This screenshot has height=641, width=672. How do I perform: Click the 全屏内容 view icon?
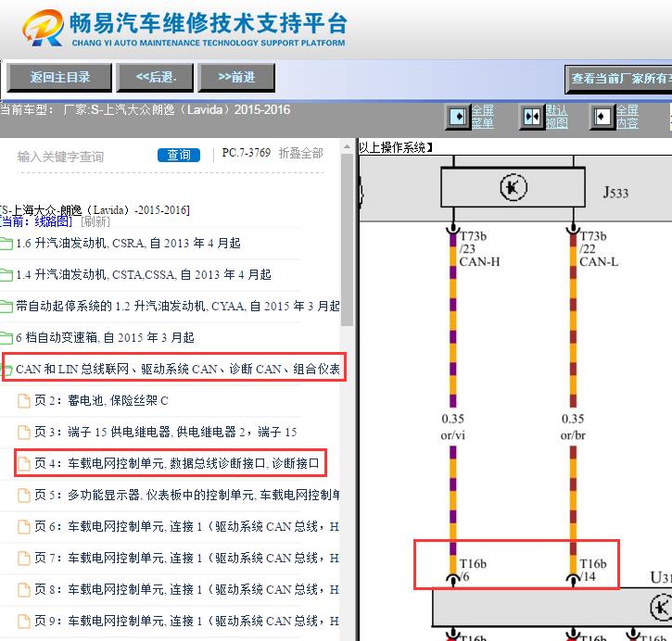point(602,117)
